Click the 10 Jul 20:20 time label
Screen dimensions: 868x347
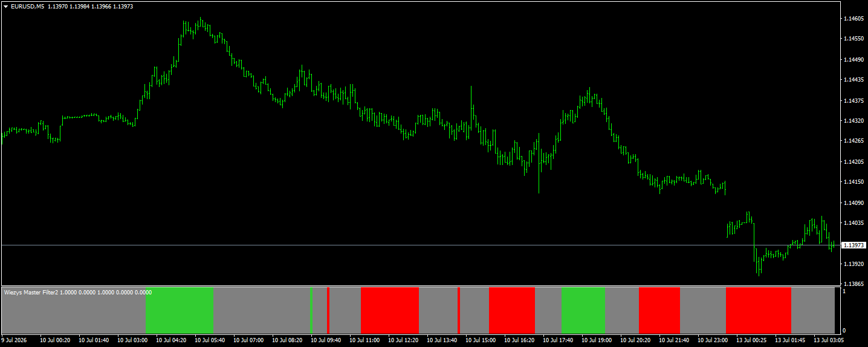(635, 340)
